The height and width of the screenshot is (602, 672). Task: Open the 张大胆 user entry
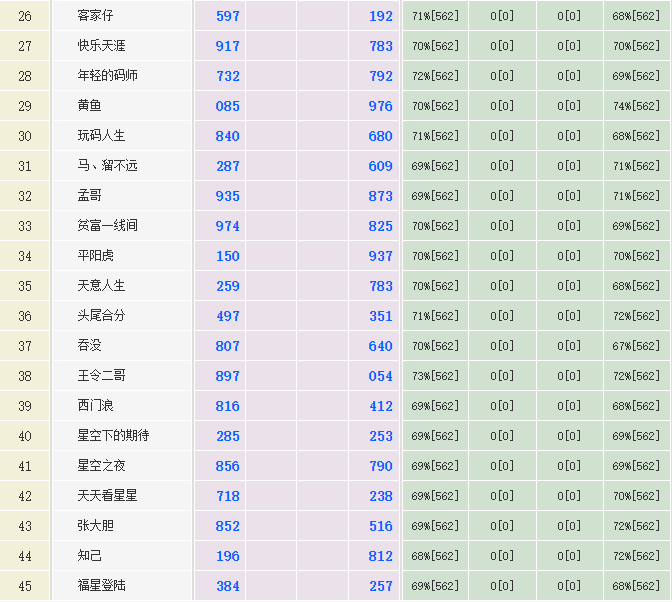tap(96, 526)
